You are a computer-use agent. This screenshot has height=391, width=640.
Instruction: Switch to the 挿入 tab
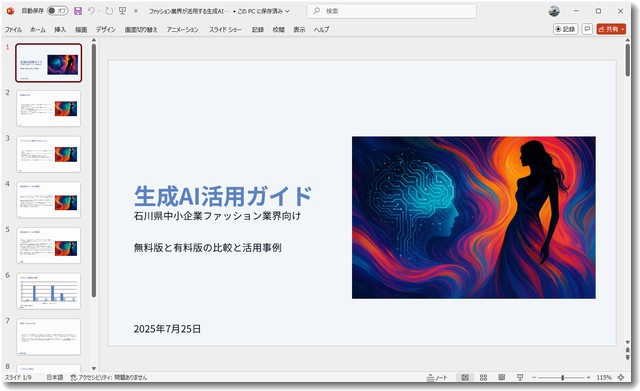tap(60, 29)
